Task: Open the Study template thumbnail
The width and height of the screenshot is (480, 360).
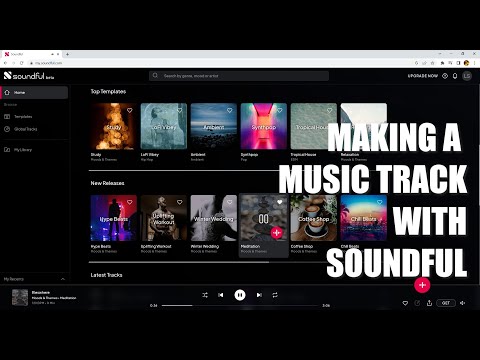Action: [114, 126]
